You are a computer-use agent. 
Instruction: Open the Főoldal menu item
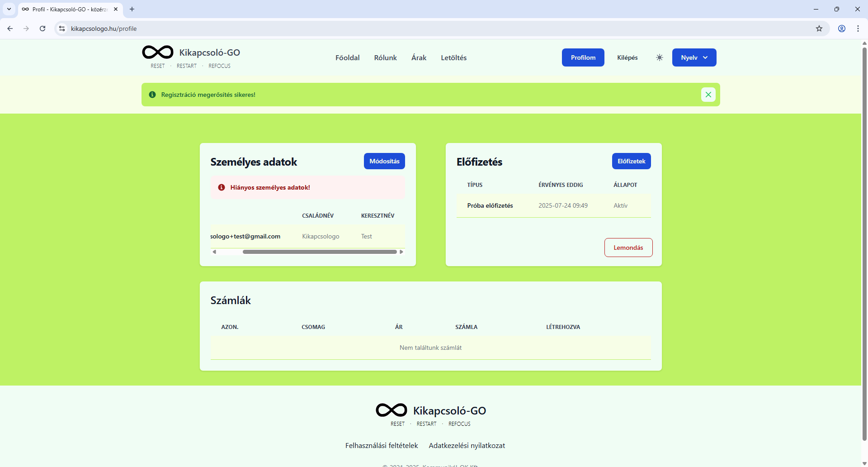click(347, 57)
